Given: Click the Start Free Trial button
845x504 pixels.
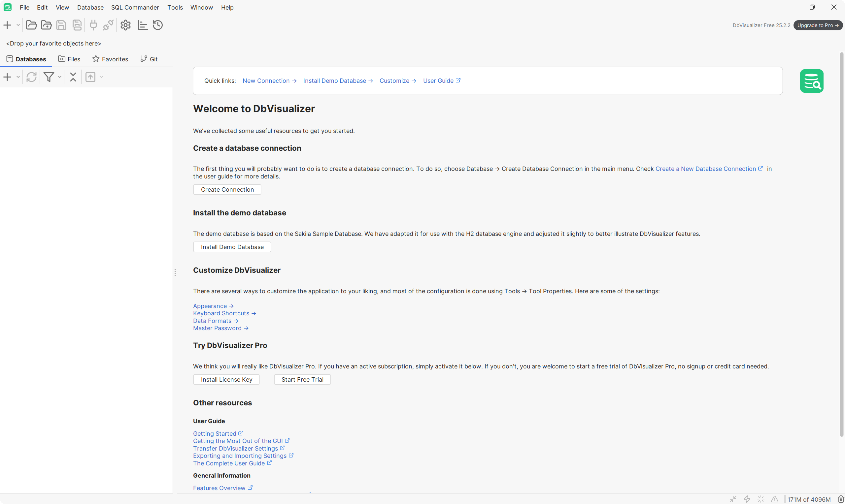Looking at the screenshot, I should [302, 379].
